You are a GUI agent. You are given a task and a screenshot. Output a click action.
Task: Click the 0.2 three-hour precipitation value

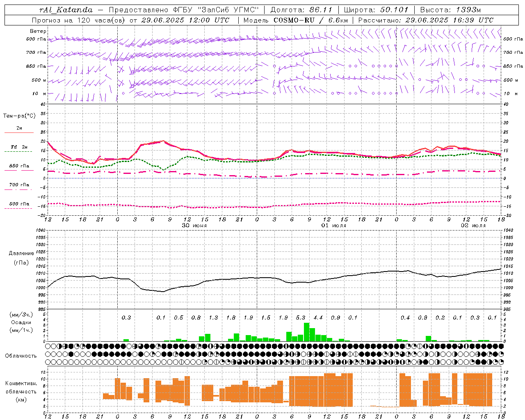point(440,317)
